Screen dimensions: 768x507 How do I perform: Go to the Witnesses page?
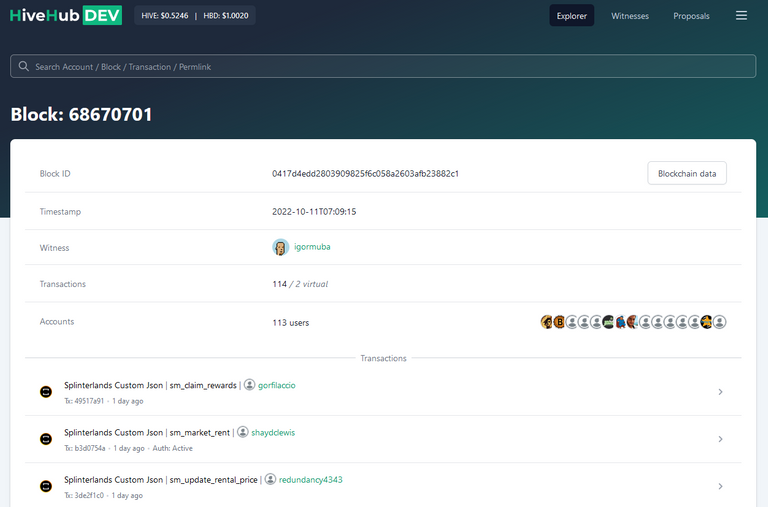coord(630,16)
